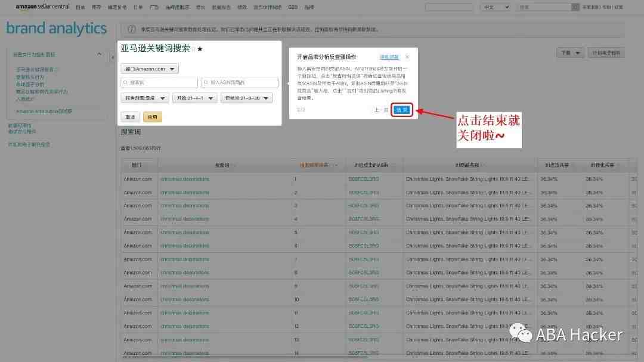Open the 开始:21-4-1 start date dropdown
This screenshot has height=362, width=644.
coord(194,98)
